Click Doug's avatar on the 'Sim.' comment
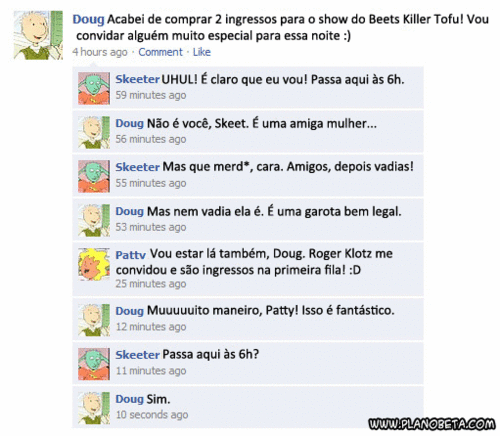The image size is (500, 436). (x=94, y=408)
